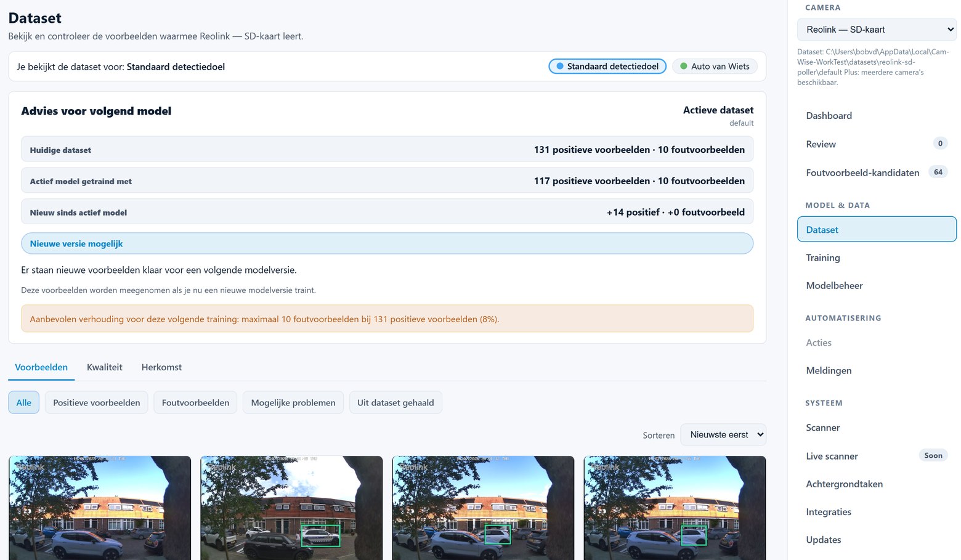The image size is (961, 560).
Task: Switch to the Voorbeelden tab
Action: tap(41, 367)
